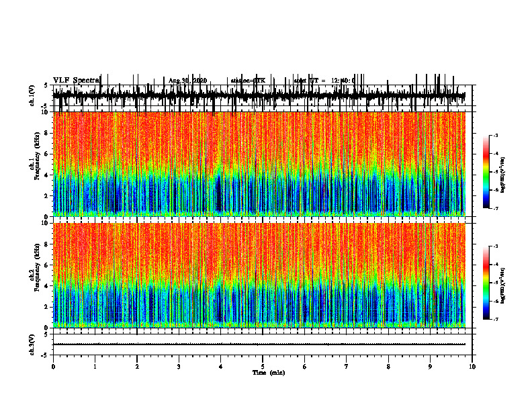Click the ch.1(V) waveform axis label

[32, 95]
